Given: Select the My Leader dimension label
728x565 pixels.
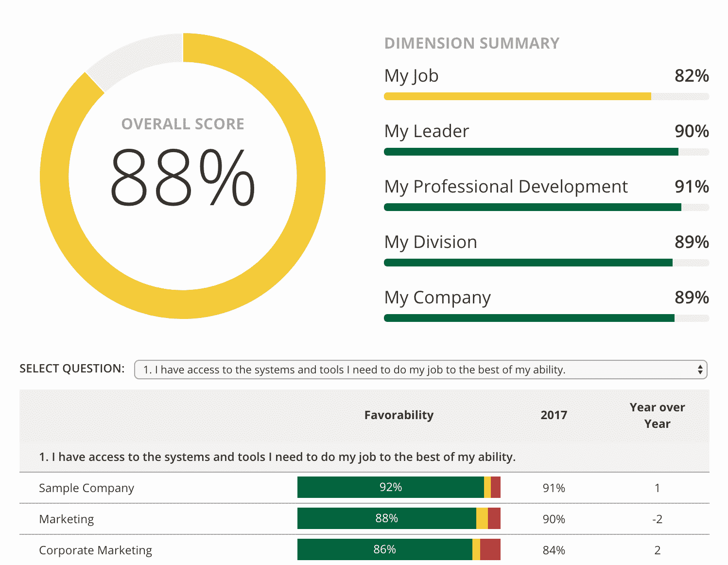Looking at the screenshot, I should click(x=426, y=131).
